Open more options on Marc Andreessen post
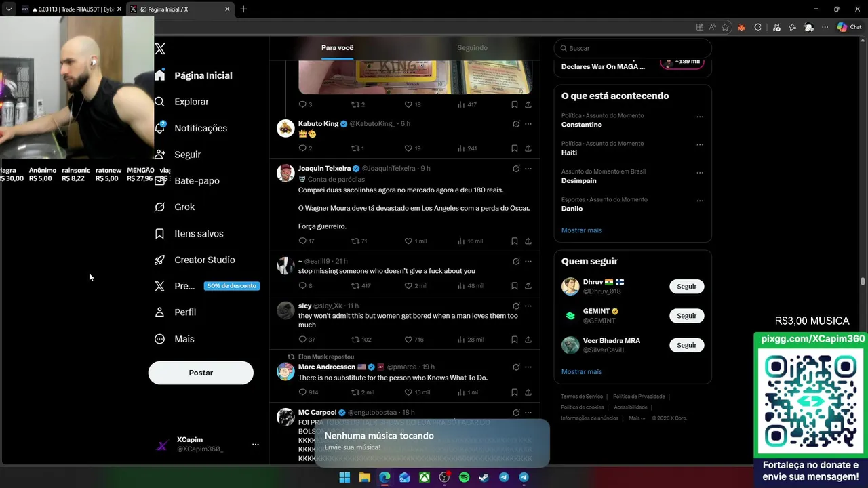The width and height of the screenshot is (868, 488). click(x=528, y=367)
